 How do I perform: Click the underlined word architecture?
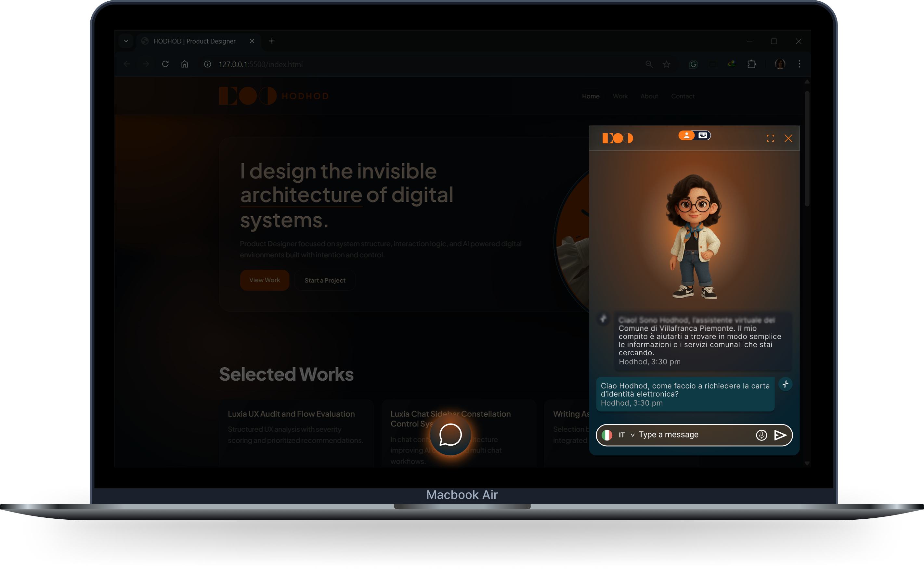pyautogui.click(x=301, y=195)
